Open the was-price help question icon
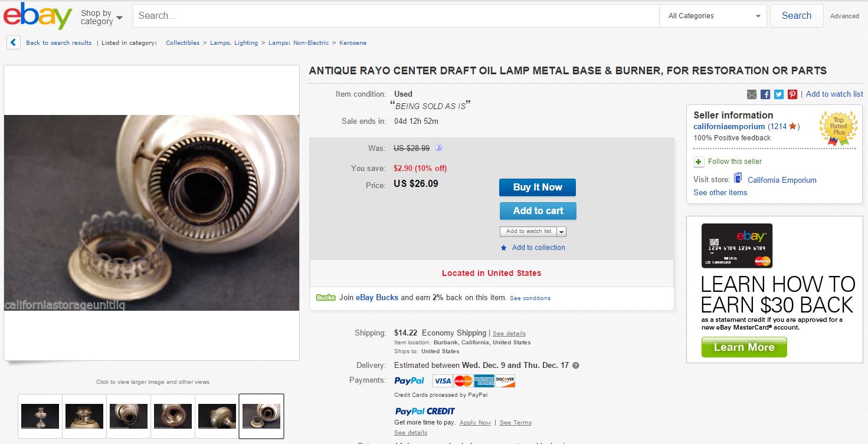The height and width of the screenshot is (444, 868). [438, 148]
